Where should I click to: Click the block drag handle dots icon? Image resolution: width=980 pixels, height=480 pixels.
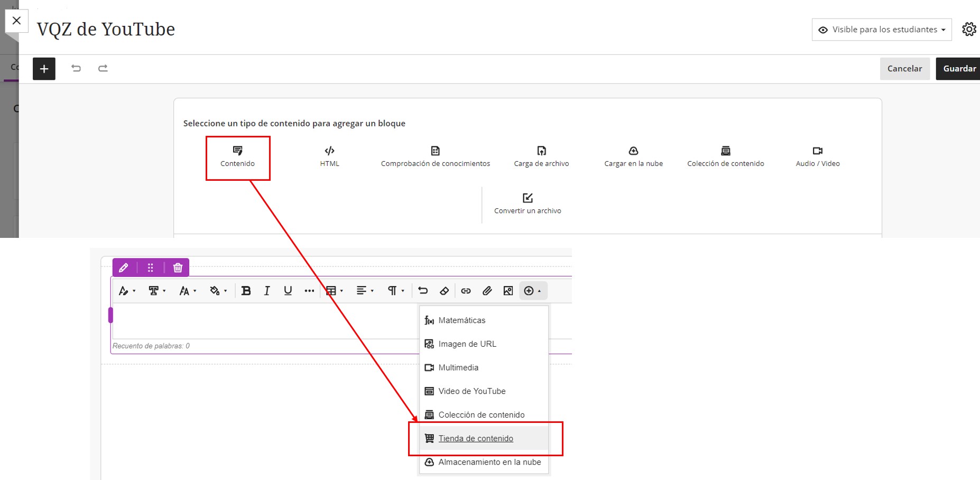point(151,267)
